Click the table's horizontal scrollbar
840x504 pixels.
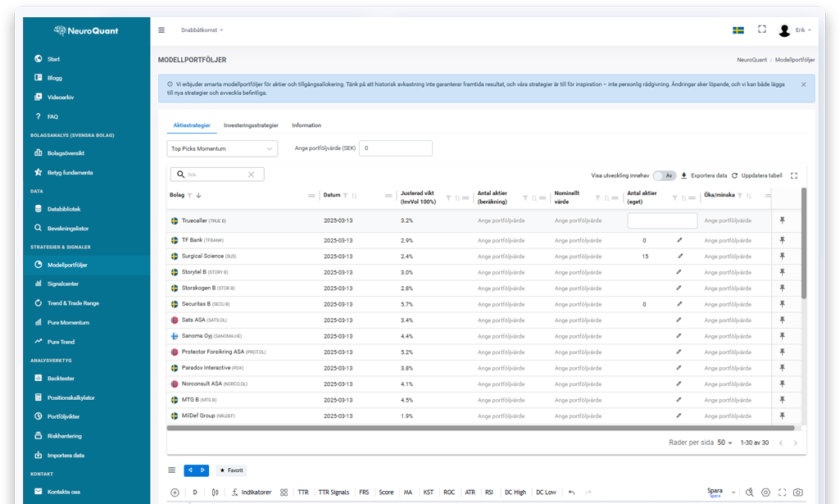click(x=480, y=428)
